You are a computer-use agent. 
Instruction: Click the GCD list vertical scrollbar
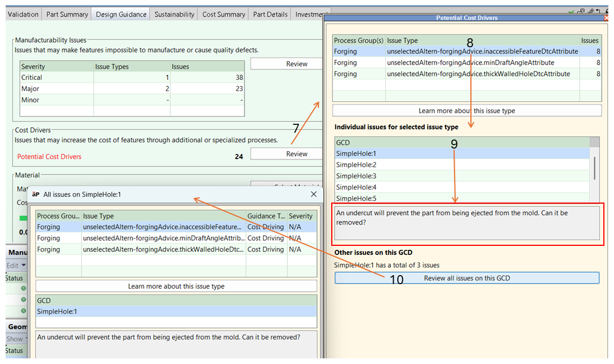coord(595,168)
